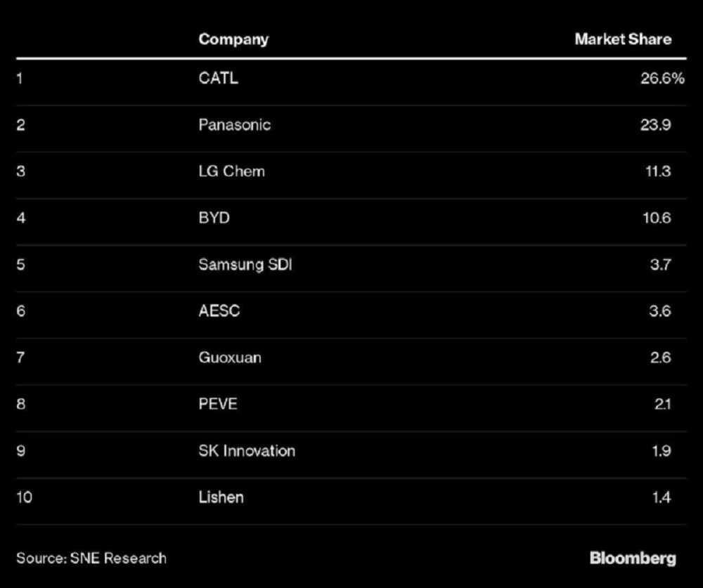Click the 1.4 market share value

[660, 497]
